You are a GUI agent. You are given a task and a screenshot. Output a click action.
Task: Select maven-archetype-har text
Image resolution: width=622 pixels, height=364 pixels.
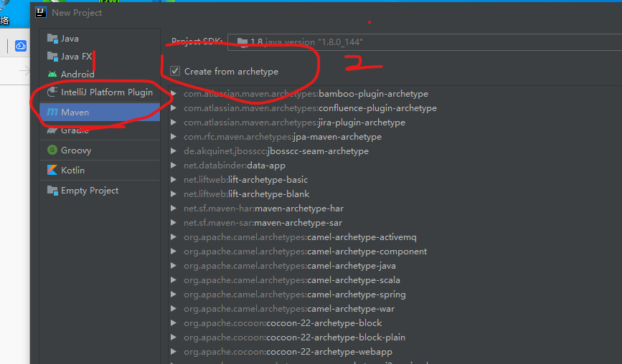click(x=299, y=209)
